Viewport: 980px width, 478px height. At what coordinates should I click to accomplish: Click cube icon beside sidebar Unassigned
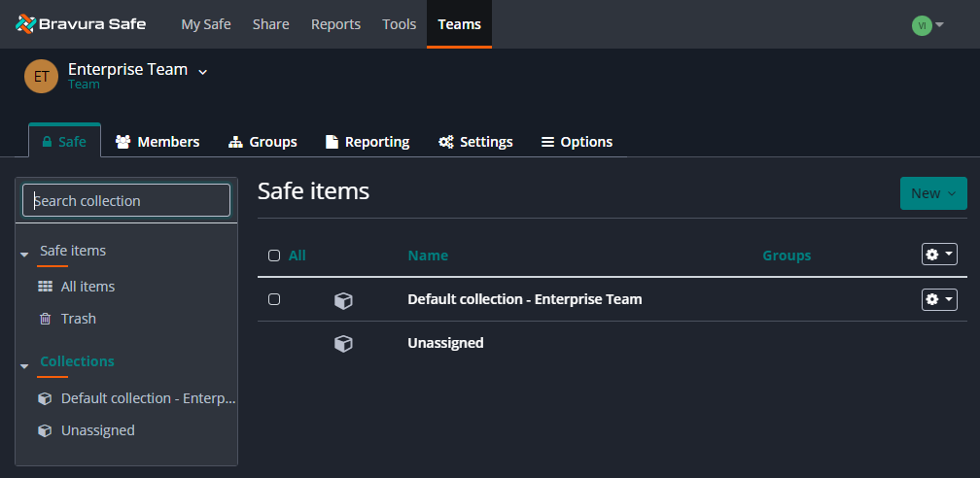45,430
